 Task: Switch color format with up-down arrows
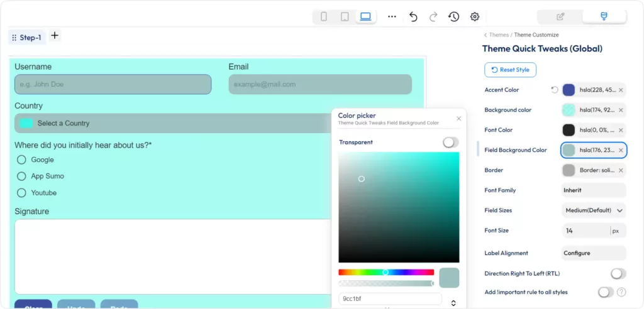453,303
